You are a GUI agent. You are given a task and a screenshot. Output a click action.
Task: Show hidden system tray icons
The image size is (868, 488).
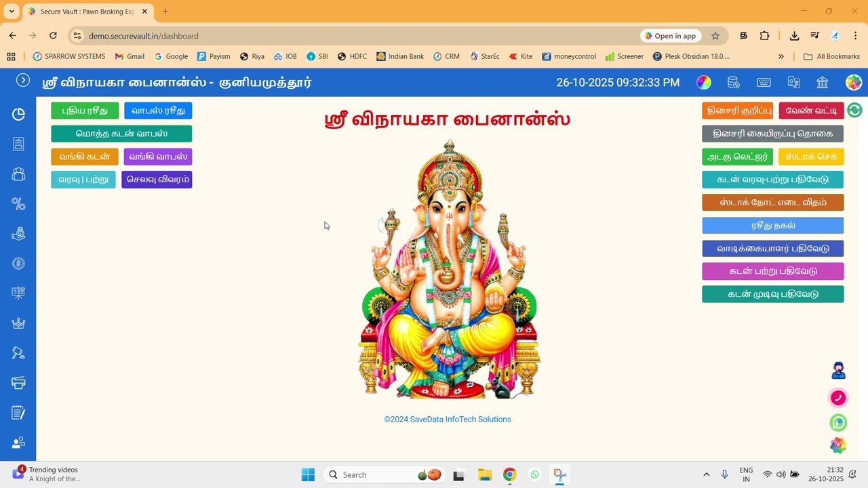click(x=706, y=474)
